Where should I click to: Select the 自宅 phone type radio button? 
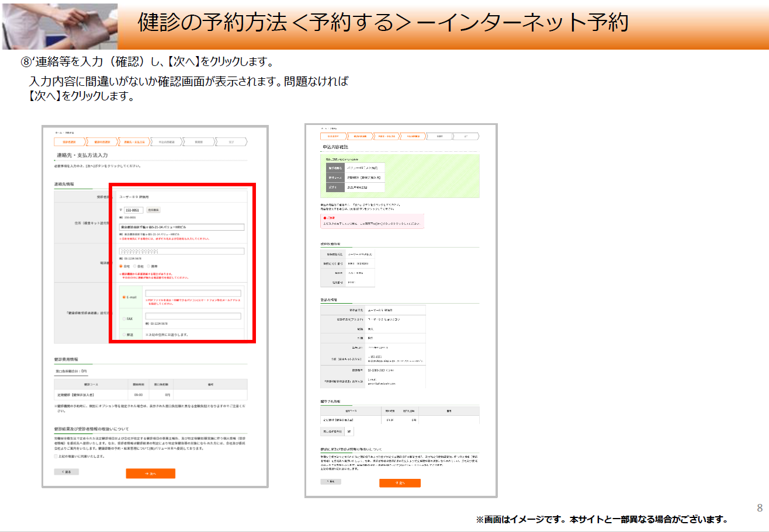click(x=120, y=266)
